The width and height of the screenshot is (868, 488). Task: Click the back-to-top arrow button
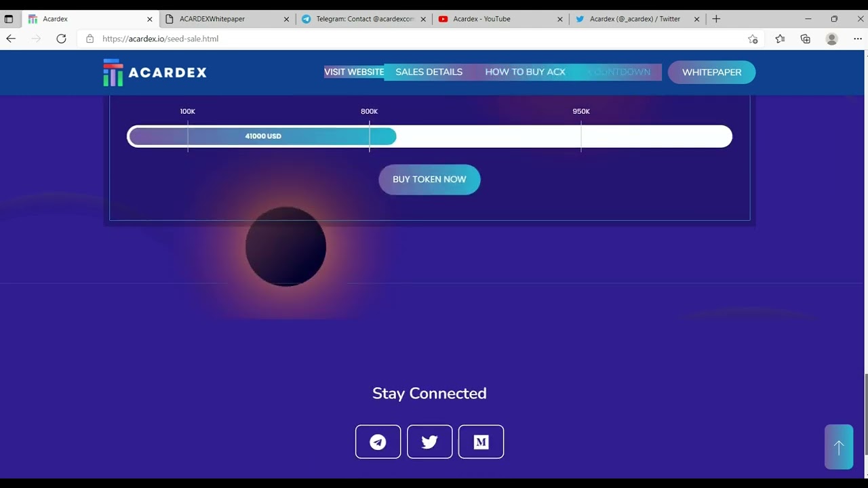pos(839,447)
